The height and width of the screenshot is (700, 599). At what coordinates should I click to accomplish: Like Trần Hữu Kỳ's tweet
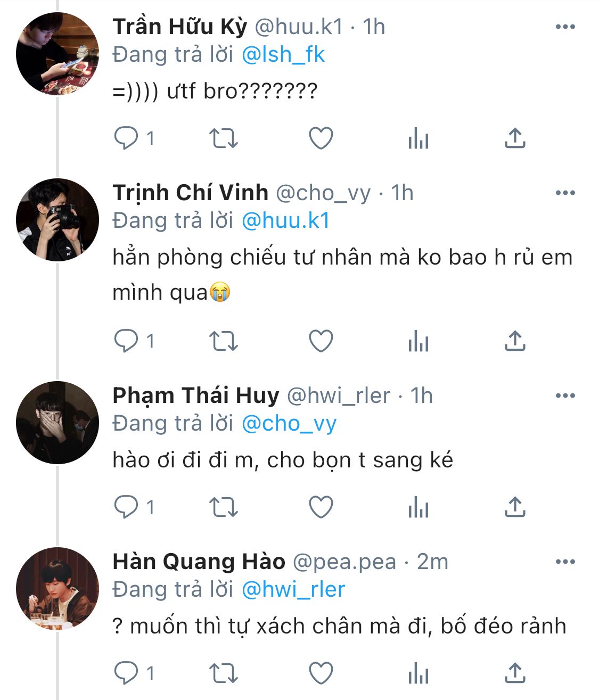[x=321, y=138]
